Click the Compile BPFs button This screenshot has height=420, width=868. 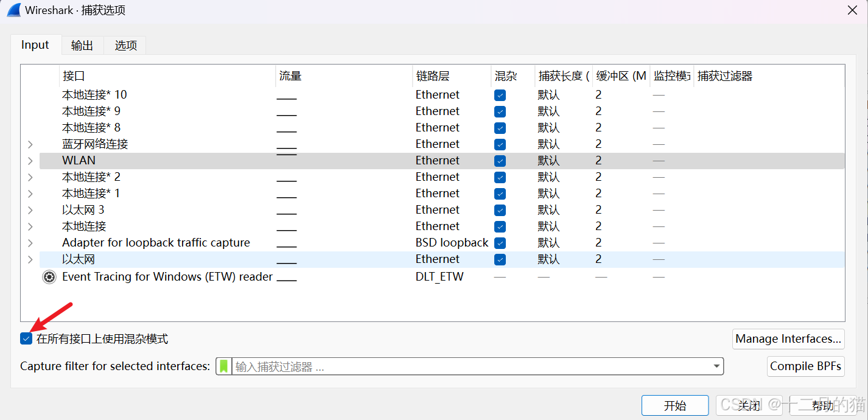805,366
